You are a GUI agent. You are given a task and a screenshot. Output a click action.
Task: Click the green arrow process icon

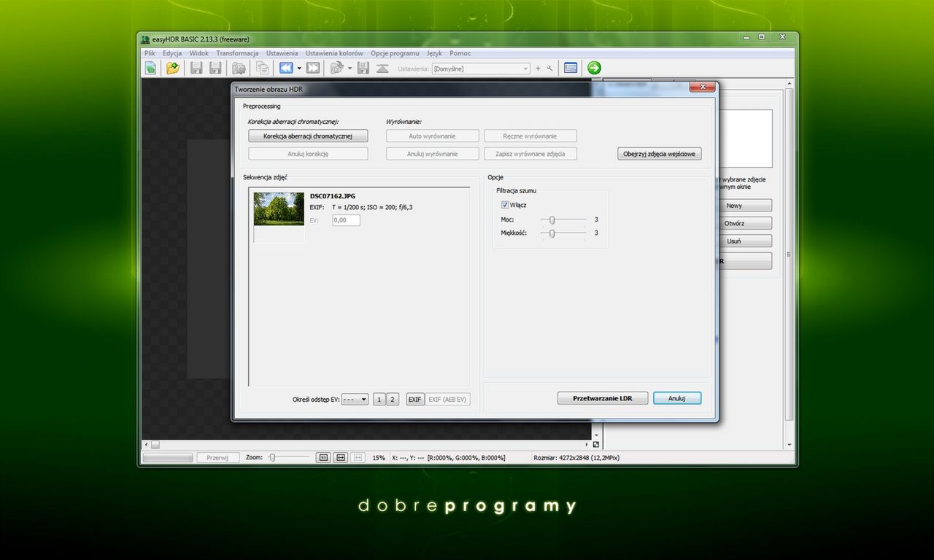(594, 68)
